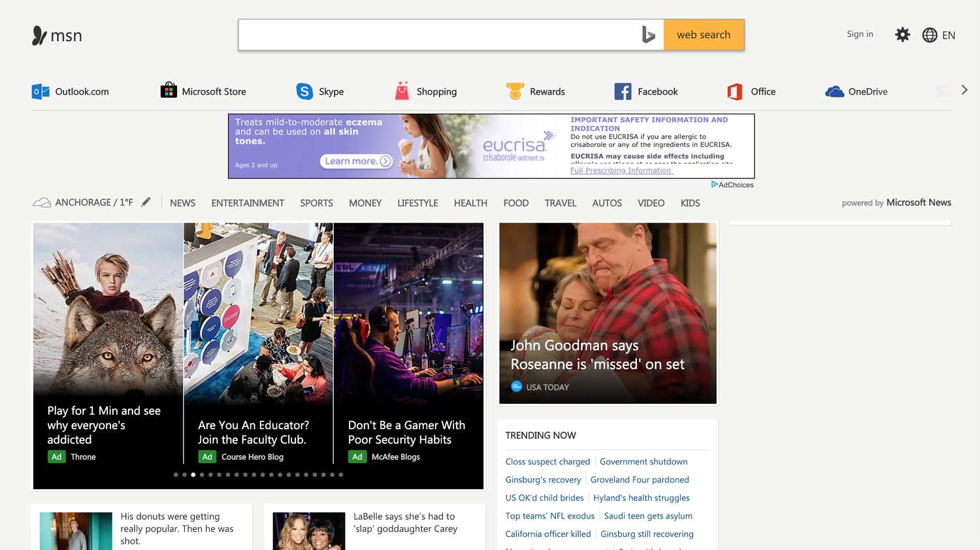980x550 pixels.
Task: Go to the FOOD section
Action: 516,203
